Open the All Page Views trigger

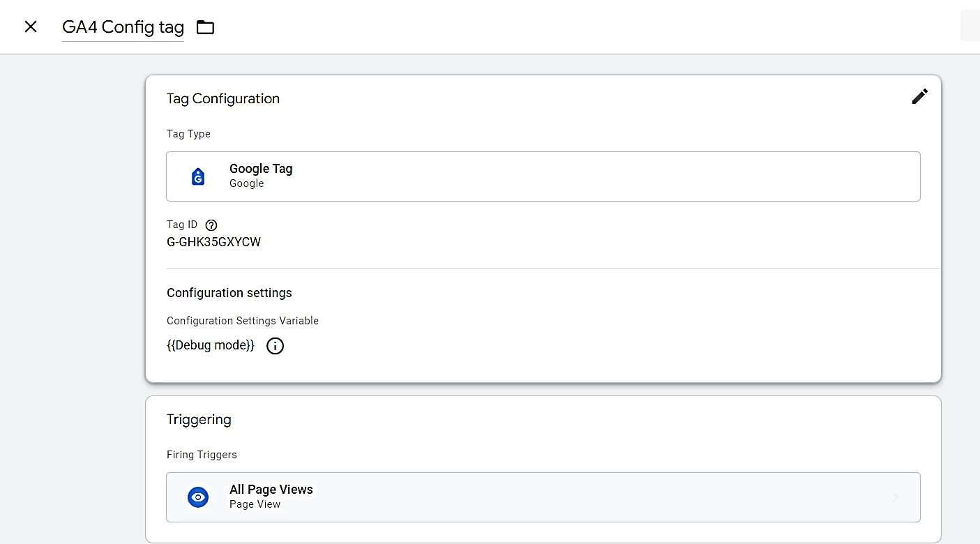click(543, 497)
